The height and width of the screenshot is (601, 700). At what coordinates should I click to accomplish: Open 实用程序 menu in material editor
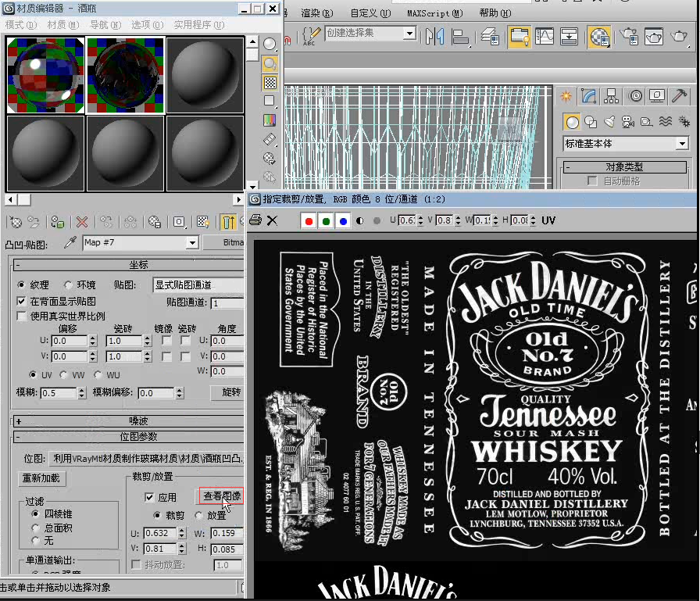pos(198,25)
